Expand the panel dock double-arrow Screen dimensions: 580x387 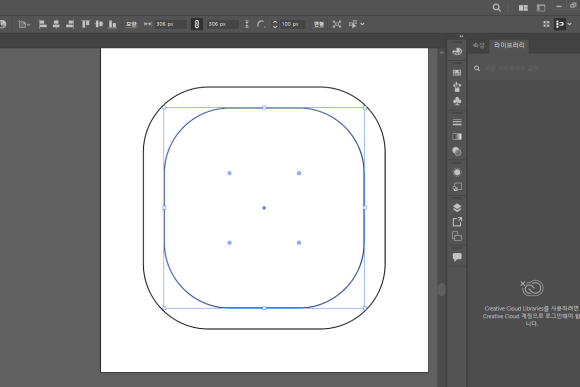pyautogui.click(x=461, y=36)
